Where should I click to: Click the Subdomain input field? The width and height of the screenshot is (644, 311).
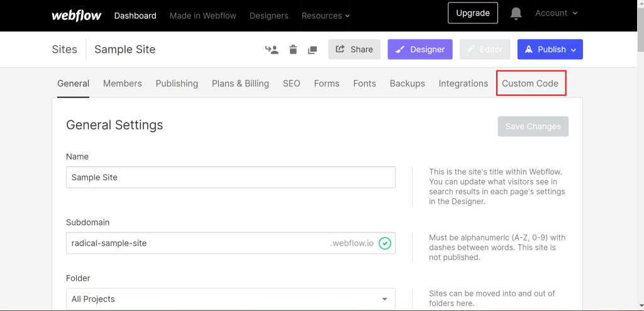click(x=230, y=243)
